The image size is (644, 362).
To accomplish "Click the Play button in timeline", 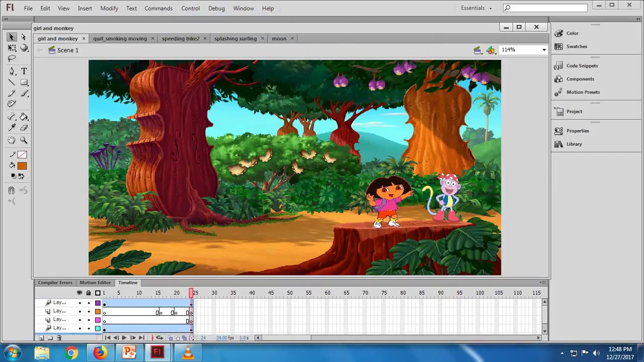I will (x=124, y=338).
